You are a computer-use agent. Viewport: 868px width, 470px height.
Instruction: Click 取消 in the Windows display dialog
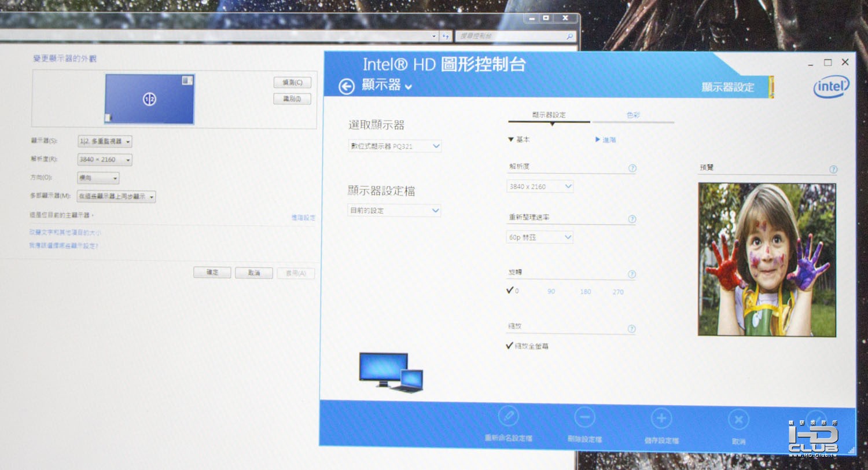[254, 273]
